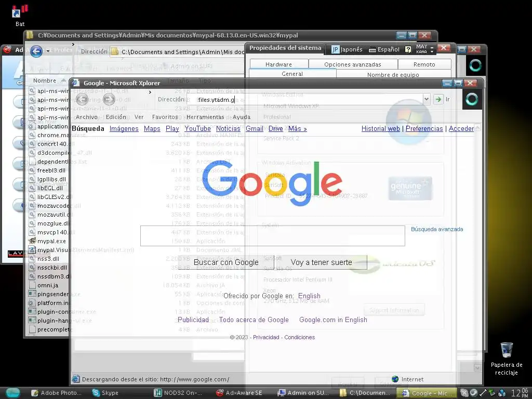Open the YouTube link on Google
Viewport: 532px width, 399px height.
click(x=197, y=129)
